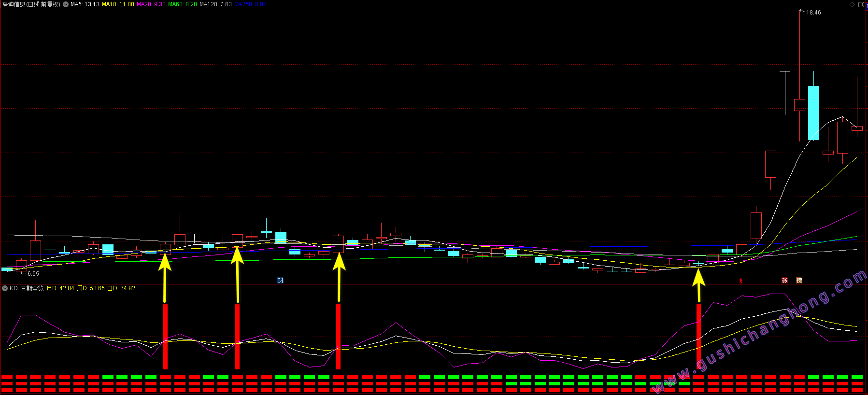Screen dimensions: 868x395
Task: Click the 日D: 64.92 value
Action: 121,288
